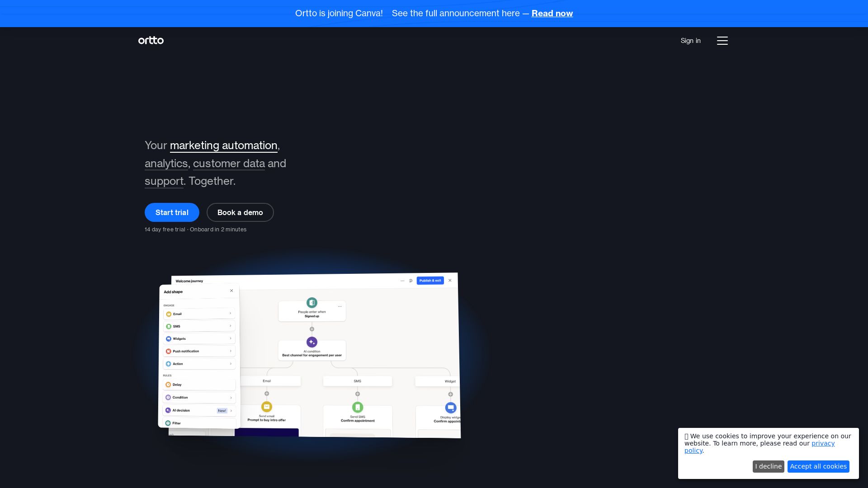Click the teal Signed up entry node icon
This screenshot has height=488, width=868.
[312, 302]
